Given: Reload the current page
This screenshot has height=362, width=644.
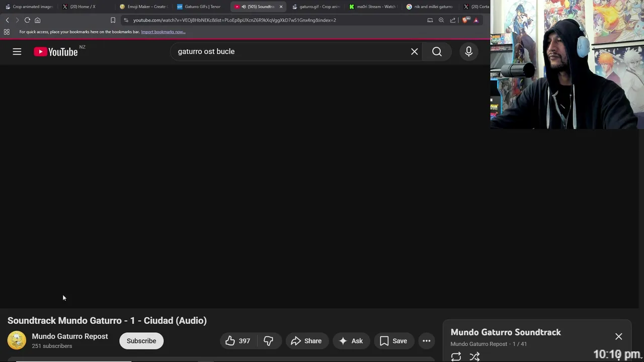Looking at the screenshot, I should (27, 20).
